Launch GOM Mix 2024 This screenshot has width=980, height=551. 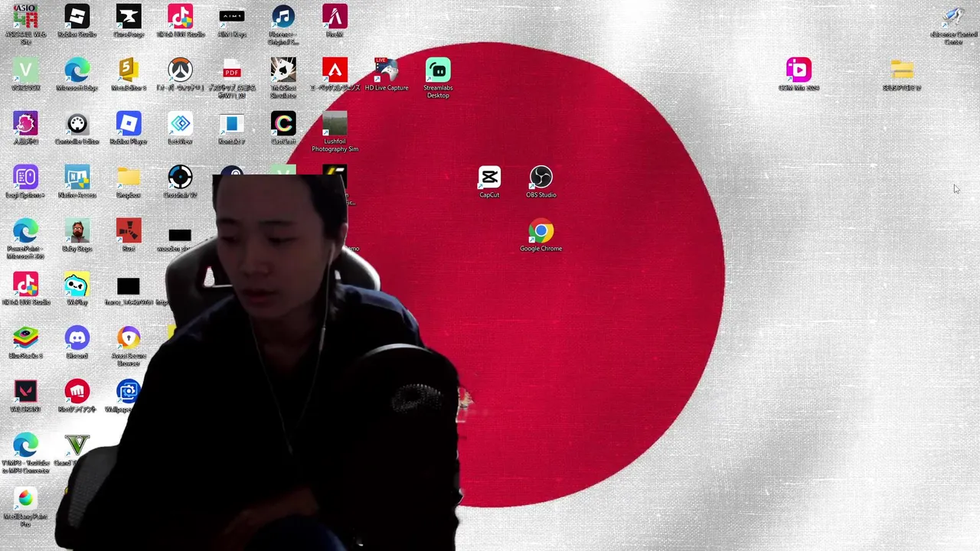pyautogui.click(x=799, y=75)
